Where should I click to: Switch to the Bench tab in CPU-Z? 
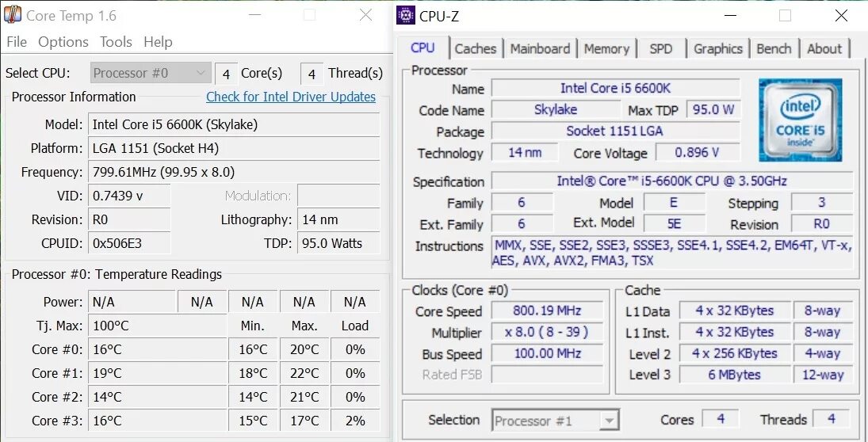(x=774, y=48)
